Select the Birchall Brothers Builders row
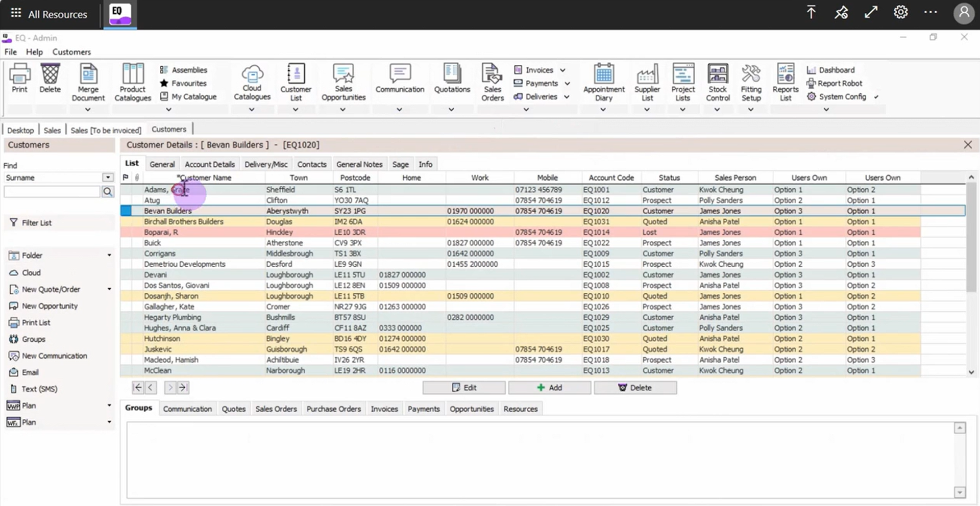 tap(521, 221)
